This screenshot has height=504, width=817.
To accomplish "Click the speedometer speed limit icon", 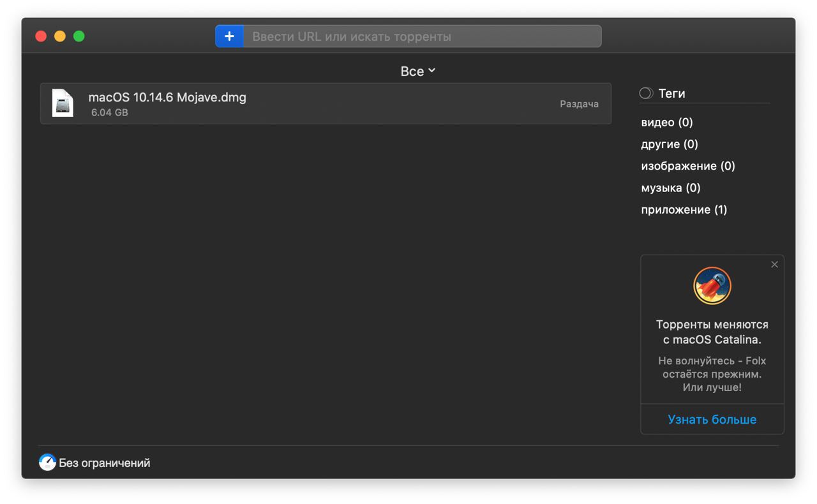I will tap(47, 463).
